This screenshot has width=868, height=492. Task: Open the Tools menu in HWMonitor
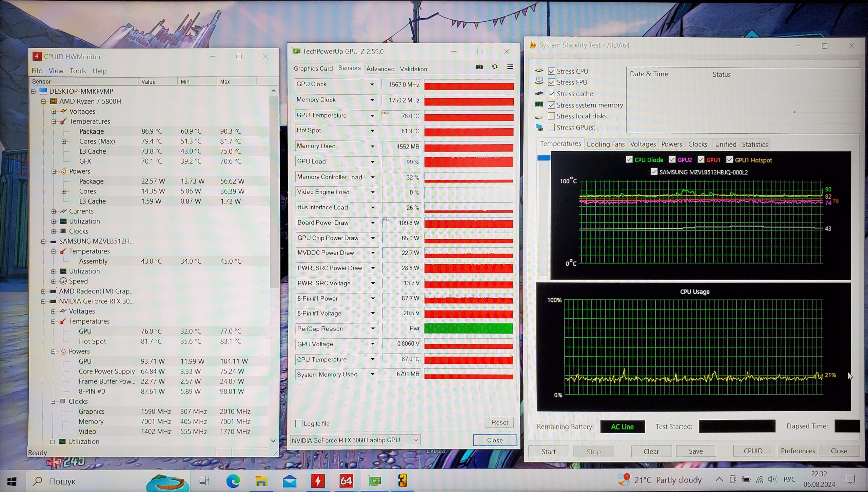(78, 71)
